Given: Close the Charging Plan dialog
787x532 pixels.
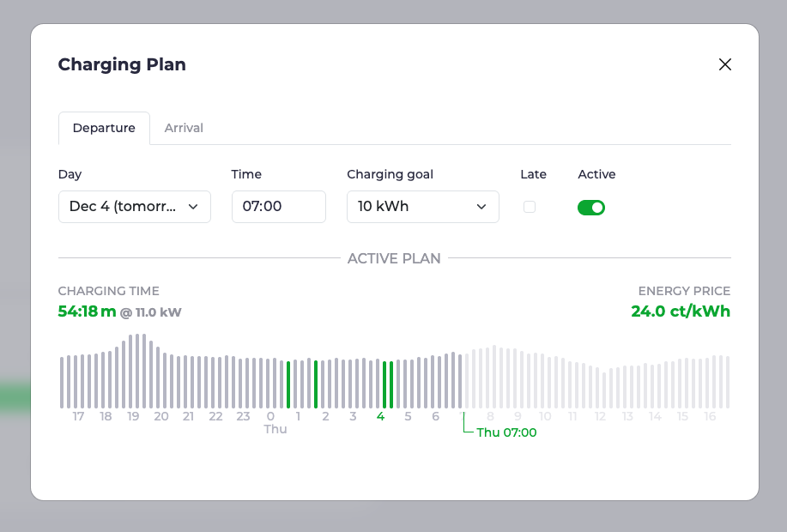Looking at the screenshot, I should (725, 64).
